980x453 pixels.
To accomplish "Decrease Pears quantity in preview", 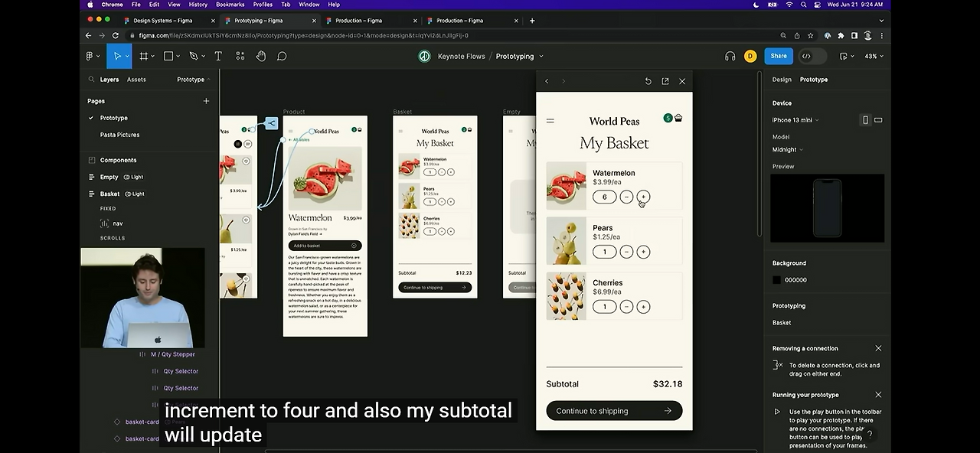I will 626,252.
